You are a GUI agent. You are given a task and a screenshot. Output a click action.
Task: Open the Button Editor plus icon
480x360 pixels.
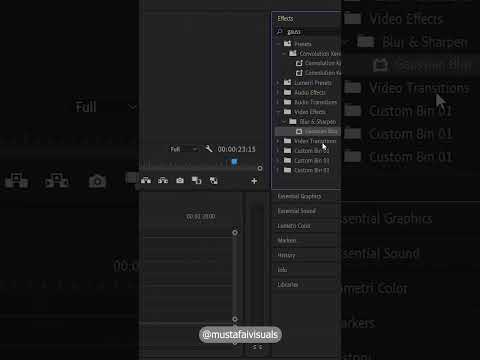(254, 181)
